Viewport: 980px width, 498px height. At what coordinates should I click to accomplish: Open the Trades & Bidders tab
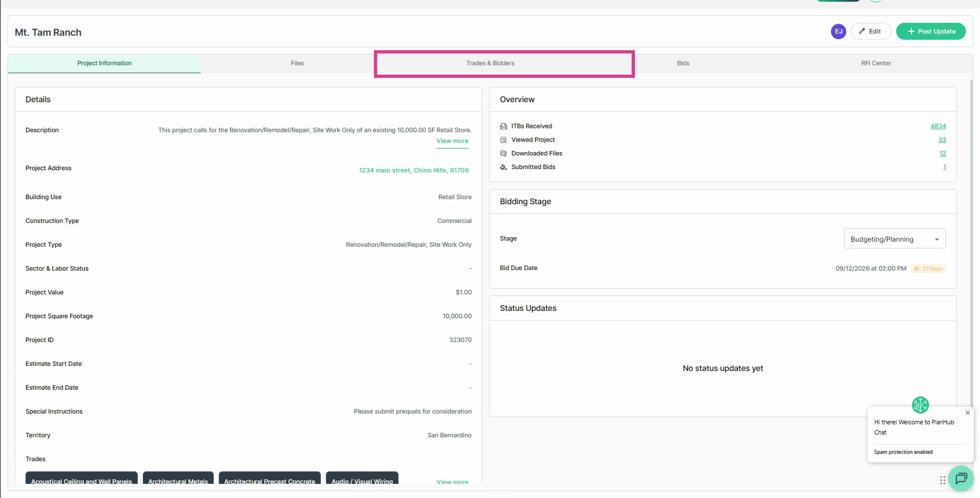click(x=490, y=64)
